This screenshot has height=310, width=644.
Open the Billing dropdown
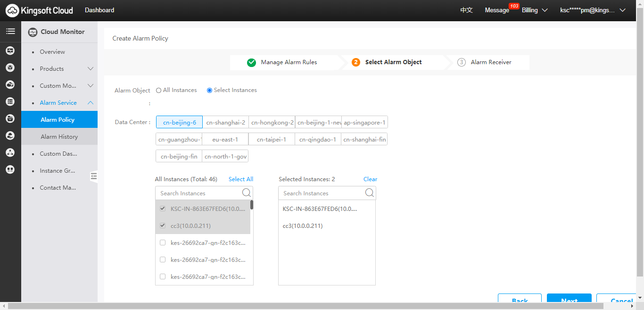point(534,10)
